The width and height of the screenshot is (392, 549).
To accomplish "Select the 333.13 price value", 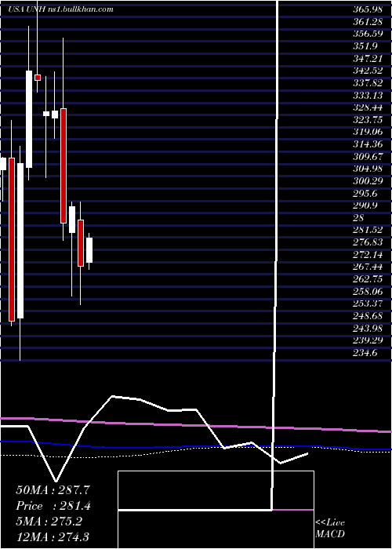I will [368, 96].
